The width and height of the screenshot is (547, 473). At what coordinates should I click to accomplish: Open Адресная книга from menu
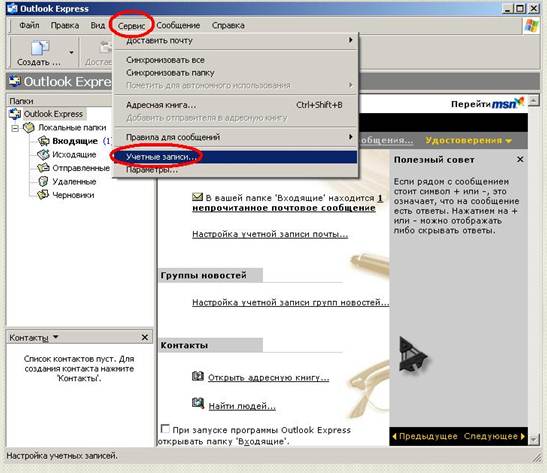(235, 105)
